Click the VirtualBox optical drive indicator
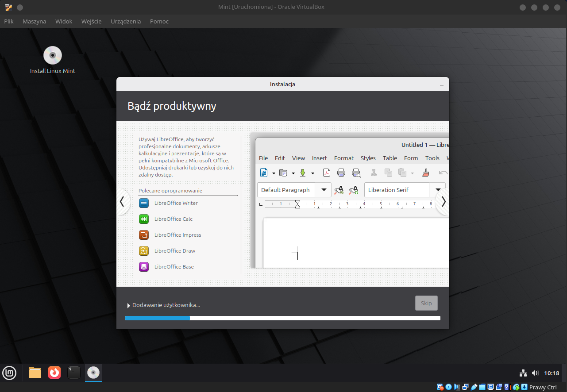 [448, 387]
